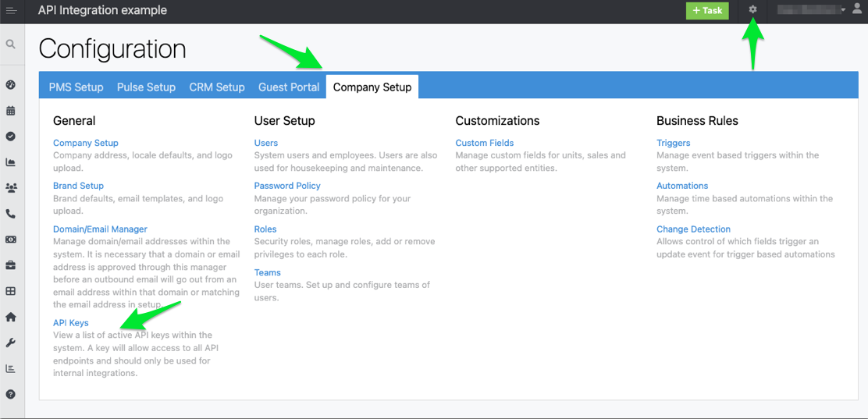Open the briefcase icon in sidebar
The width and height of the screenshot is (868, 419).
pyautogui.click(x=11, y=265)
